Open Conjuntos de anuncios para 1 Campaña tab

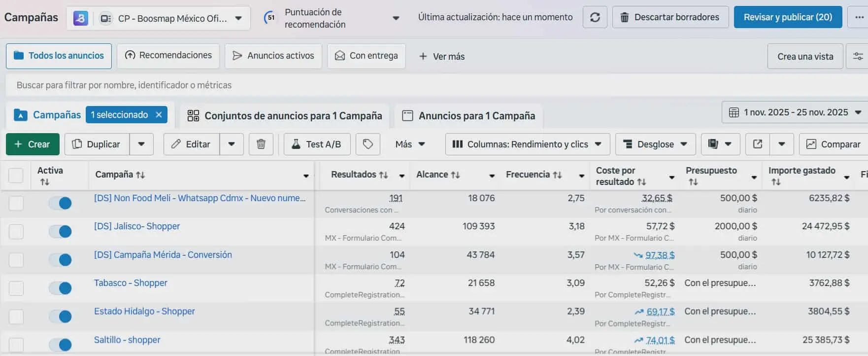pyautogui.click(x=285, y=115)
